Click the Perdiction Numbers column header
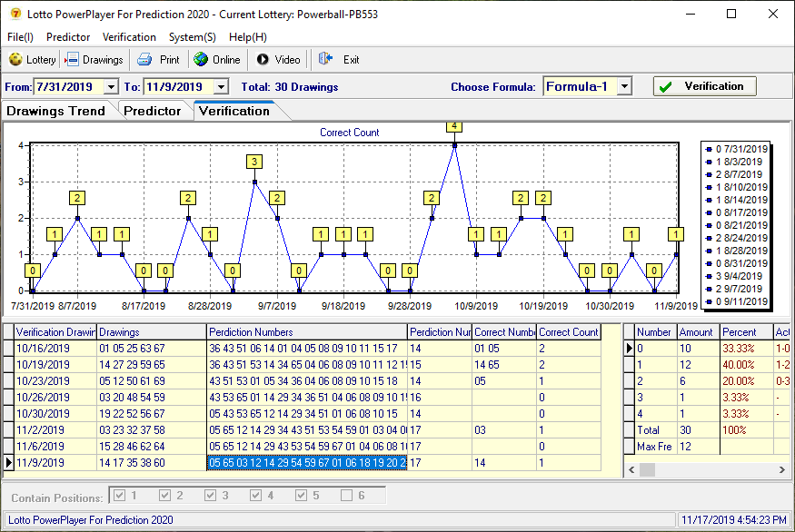Viewport: 795px width, 532px height. (307, 332)
